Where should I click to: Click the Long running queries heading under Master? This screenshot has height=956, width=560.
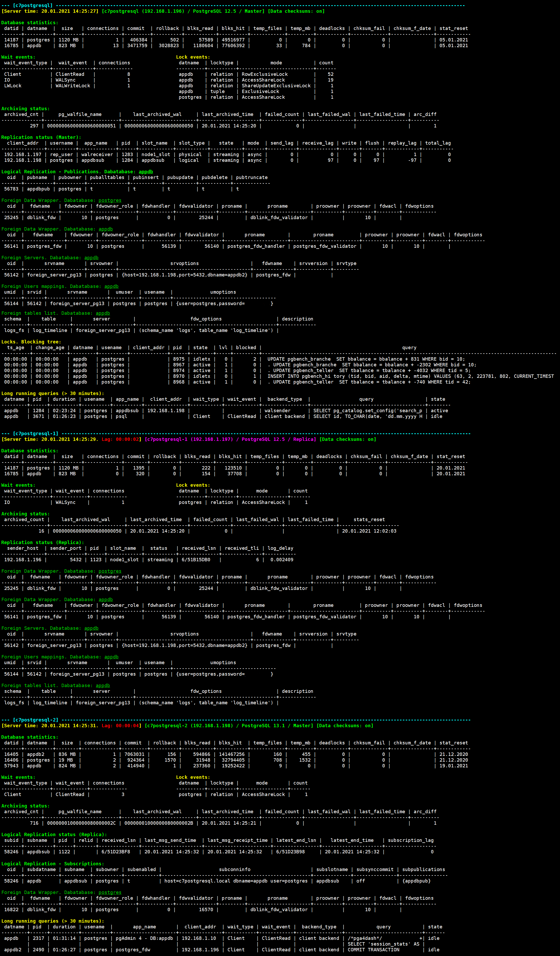[52, 393]
